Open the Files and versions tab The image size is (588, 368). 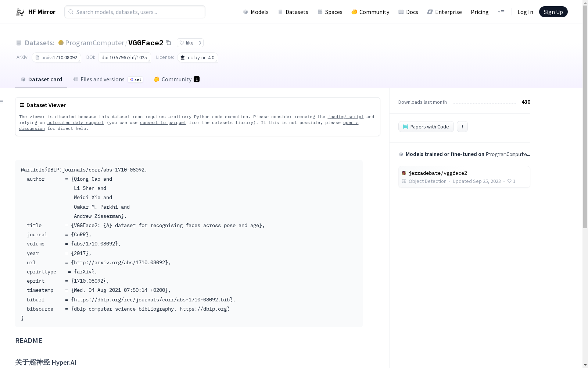(108, 79)
